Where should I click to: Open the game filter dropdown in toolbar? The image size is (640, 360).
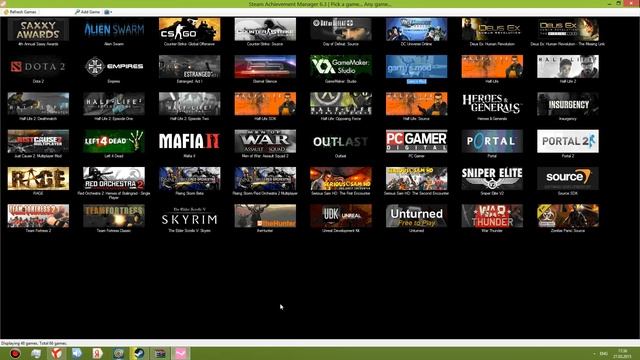pyautogui.click(x=108, y=12)
